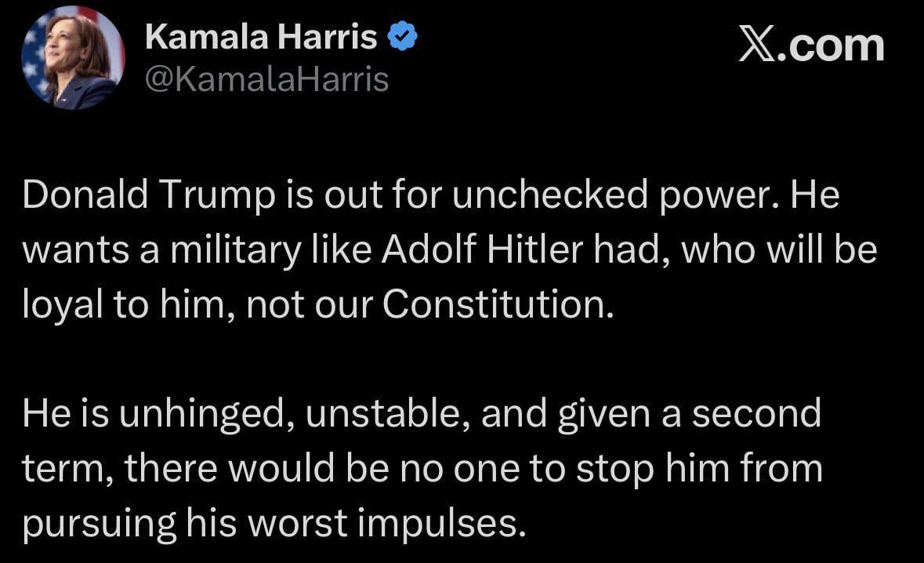Click the word "military" in the post

click(235, 249)
